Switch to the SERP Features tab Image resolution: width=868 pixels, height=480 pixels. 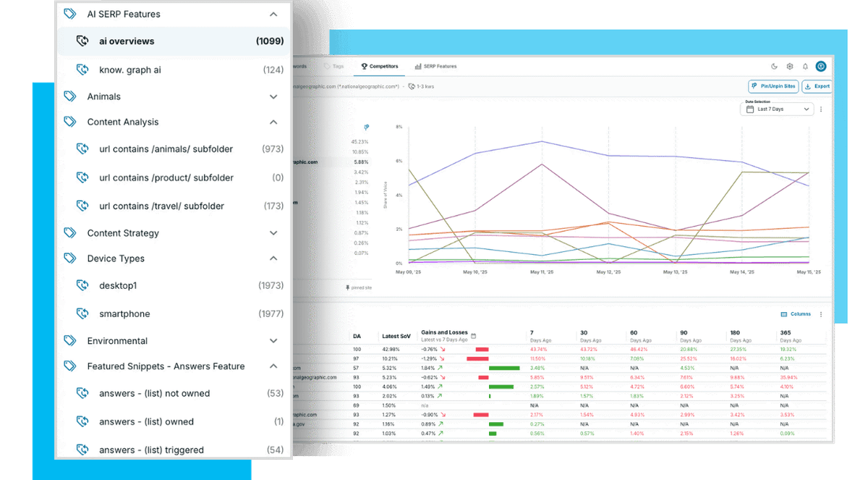point(435,66)
